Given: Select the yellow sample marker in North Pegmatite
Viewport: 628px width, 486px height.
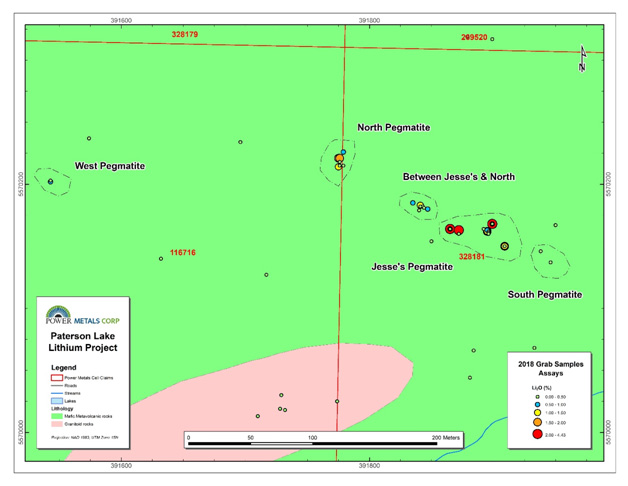Looking at the screenshot, I should [338, 167].
